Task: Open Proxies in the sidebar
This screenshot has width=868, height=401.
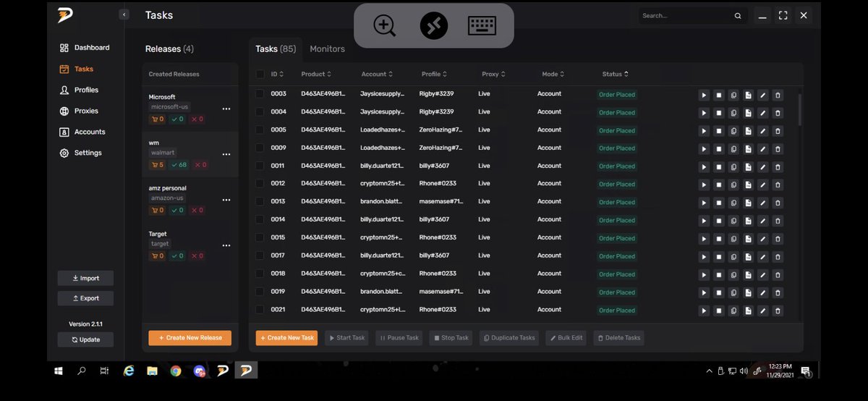Action: tap(79, 111)
